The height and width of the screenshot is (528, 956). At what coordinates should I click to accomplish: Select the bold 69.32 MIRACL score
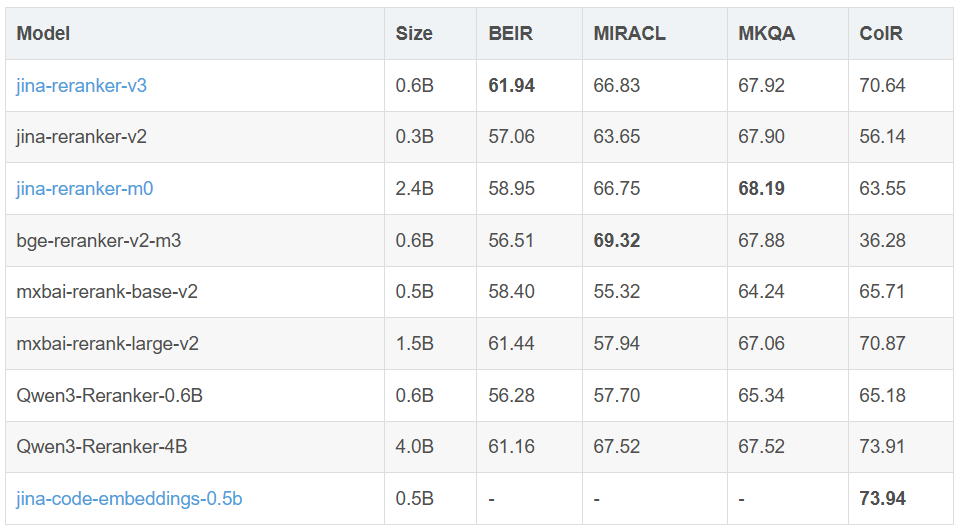click(616, 240)
